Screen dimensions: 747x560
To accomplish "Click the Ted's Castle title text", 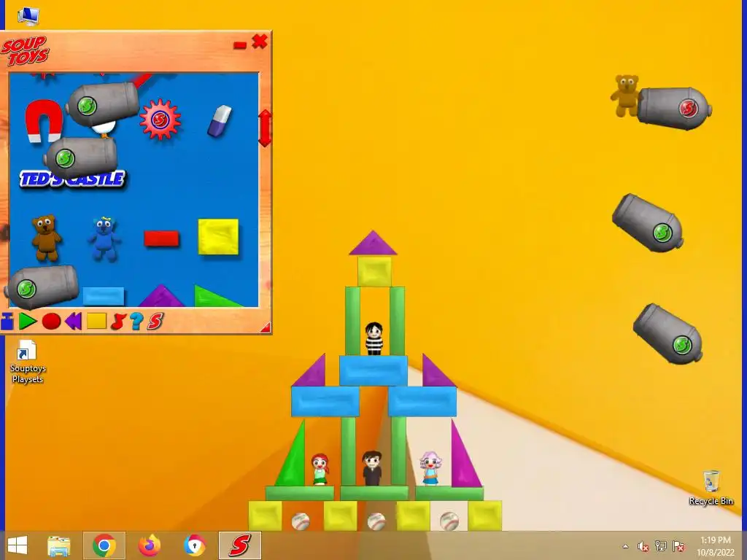I will [x=72, y=179].
